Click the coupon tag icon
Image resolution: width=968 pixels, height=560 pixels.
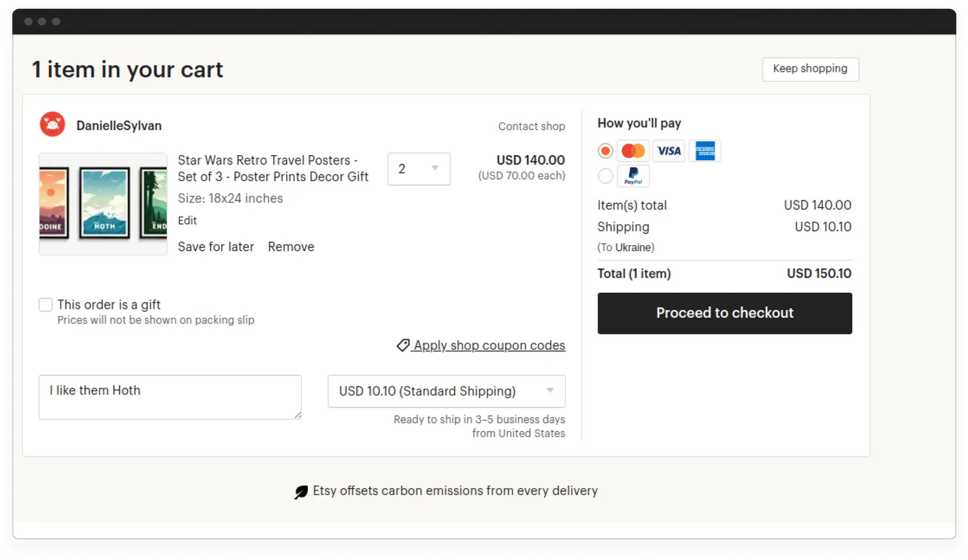[x=403, y=345]
